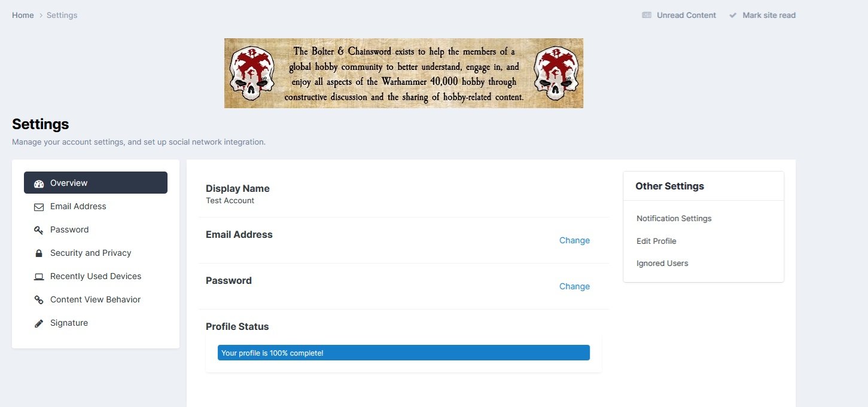Click the Recently Used Devices laptop icon
The height and width of the screenshot is (407, 868).
[39, 277]
